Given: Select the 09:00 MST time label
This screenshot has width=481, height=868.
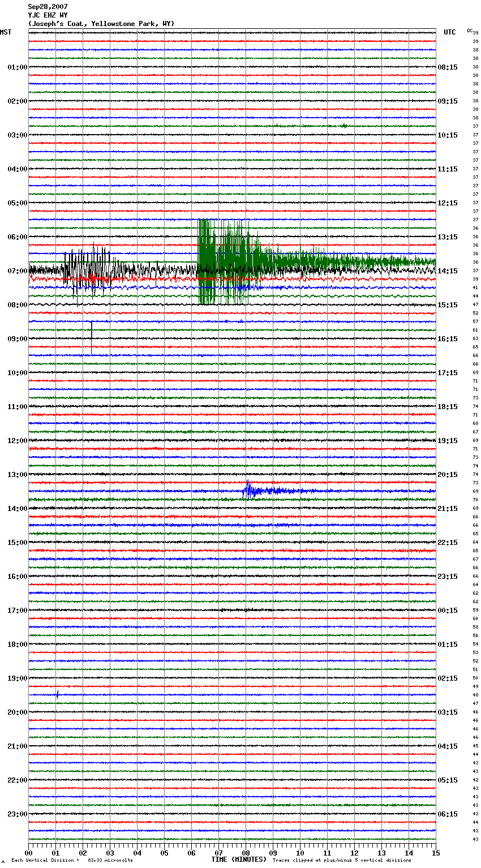Looking at the screenshot, I should (18, 339).
